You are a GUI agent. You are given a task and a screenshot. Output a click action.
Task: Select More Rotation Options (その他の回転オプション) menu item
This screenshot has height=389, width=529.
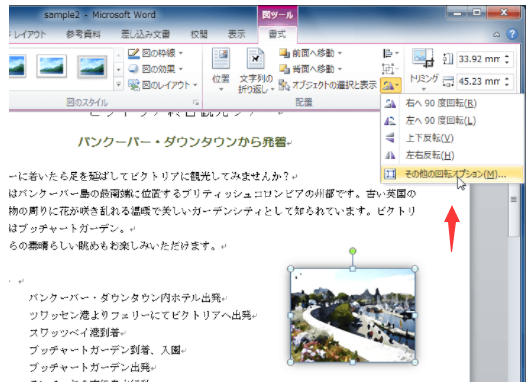452,174
